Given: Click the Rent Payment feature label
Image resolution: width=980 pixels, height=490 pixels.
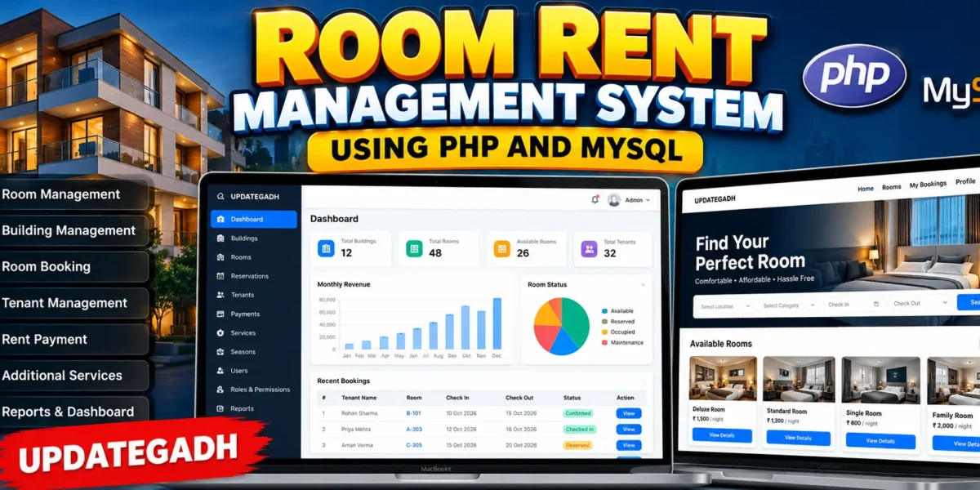Looking at the screenshot, I should (x=44, y=339).
